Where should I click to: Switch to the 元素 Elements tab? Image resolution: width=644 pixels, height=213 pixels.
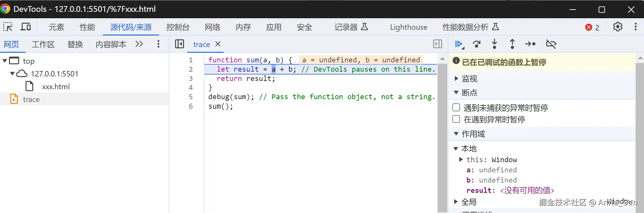coord(57,27)
